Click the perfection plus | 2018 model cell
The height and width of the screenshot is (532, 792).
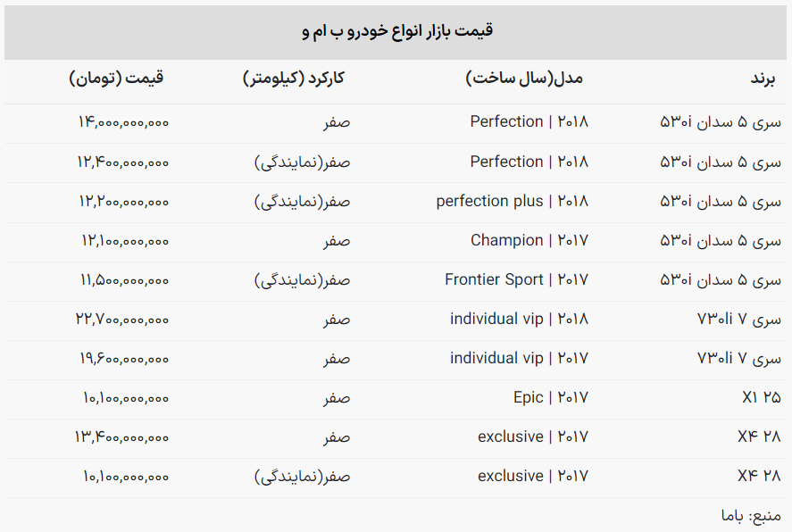tap(512, 201)
